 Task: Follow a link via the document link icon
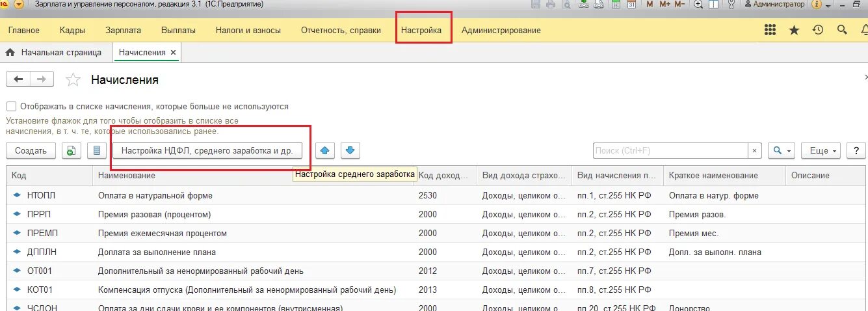599,4
